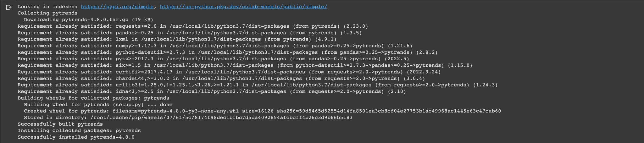
Task: Click the "Stored in directory" cache path line
Action: click(x=188, y=118)
